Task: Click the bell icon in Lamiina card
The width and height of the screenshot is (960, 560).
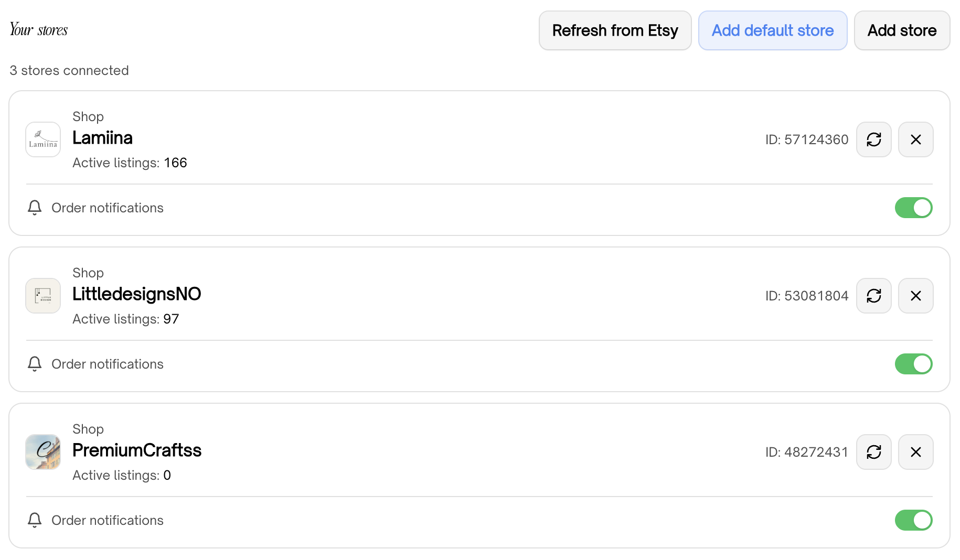Action: coord(35,208)
